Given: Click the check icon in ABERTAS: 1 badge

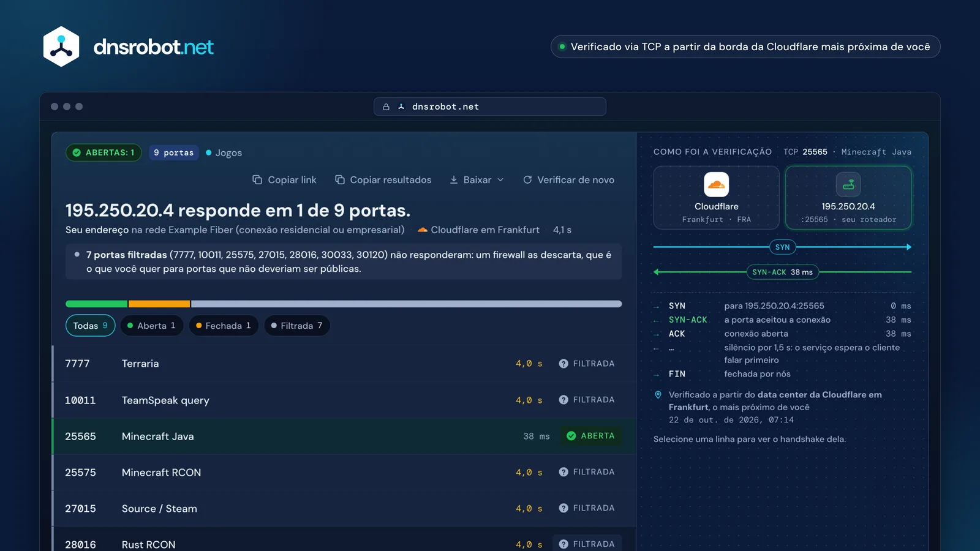Looking at the screenshot, I should pos(77,152).
